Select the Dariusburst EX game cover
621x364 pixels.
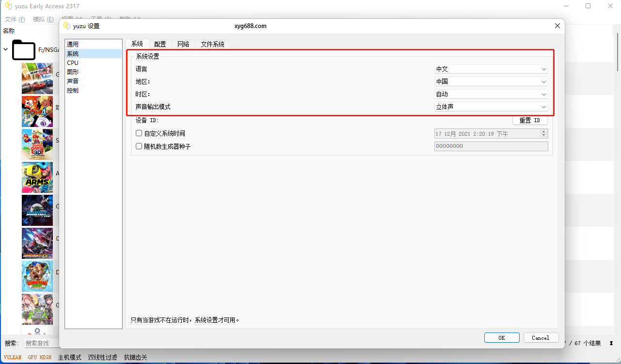37,243
